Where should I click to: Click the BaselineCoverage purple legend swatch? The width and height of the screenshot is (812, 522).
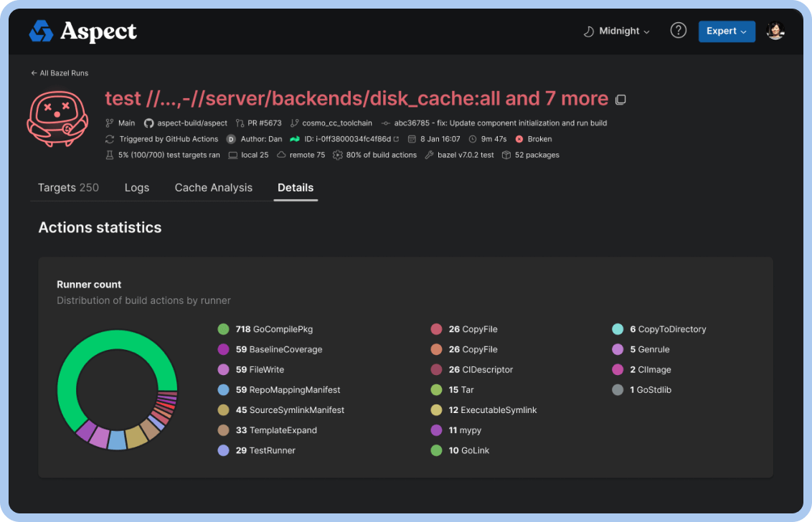click(223, 350)
